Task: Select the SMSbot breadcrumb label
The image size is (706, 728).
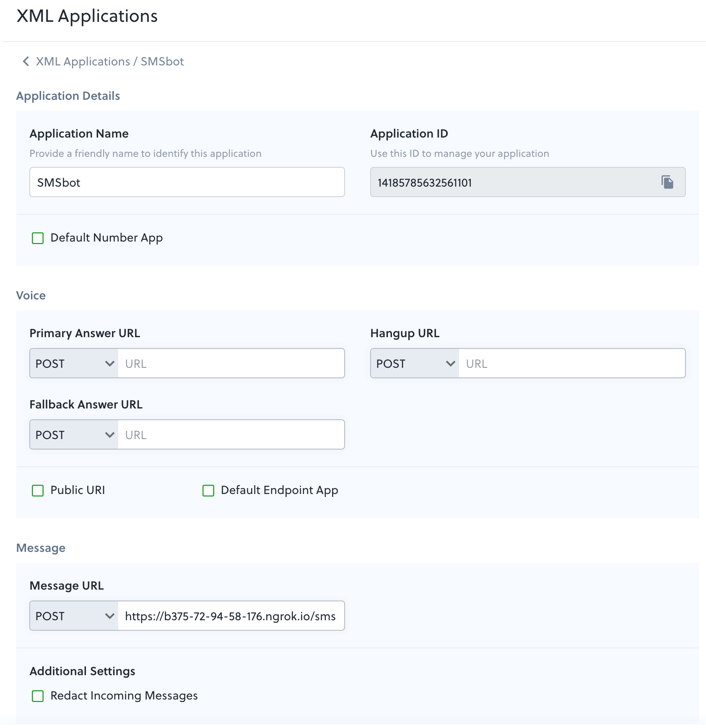Action: 162,61
